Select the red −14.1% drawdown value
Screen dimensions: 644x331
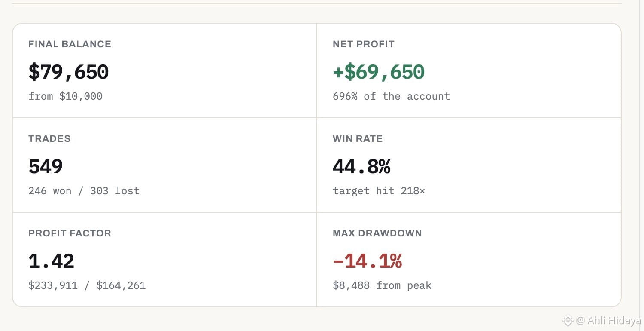point(367,261)
